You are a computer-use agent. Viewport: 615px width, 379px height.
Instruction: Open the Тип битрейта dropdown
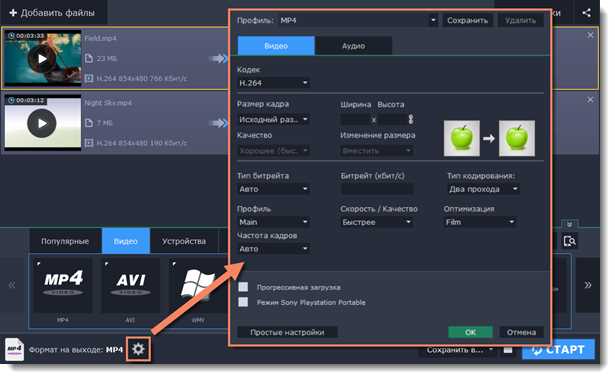pos(273,189)
